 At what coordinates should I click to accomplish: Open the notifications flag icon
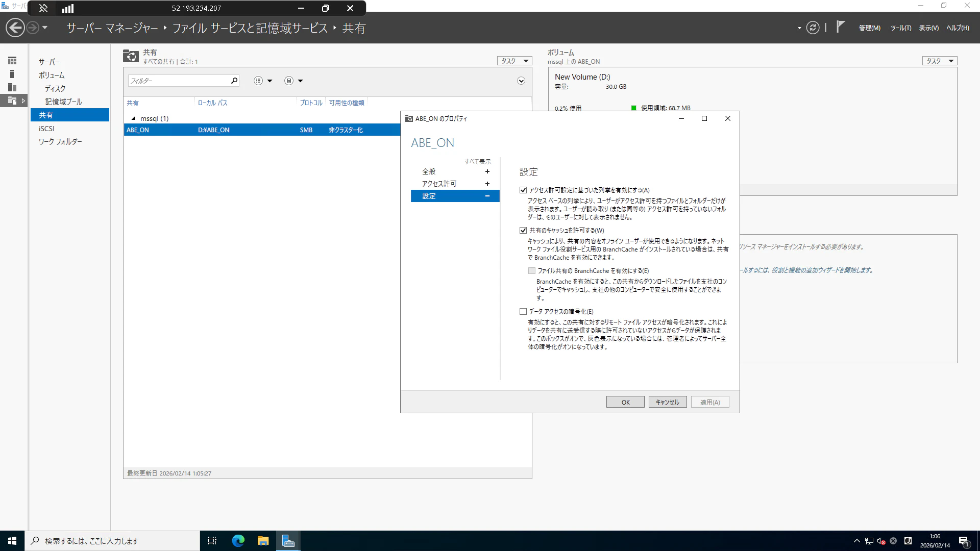840,27
